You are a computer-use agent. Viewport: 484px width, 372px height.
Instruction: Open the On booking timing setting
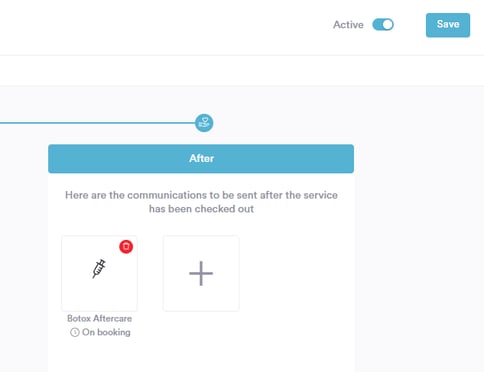tap(106, 332)
